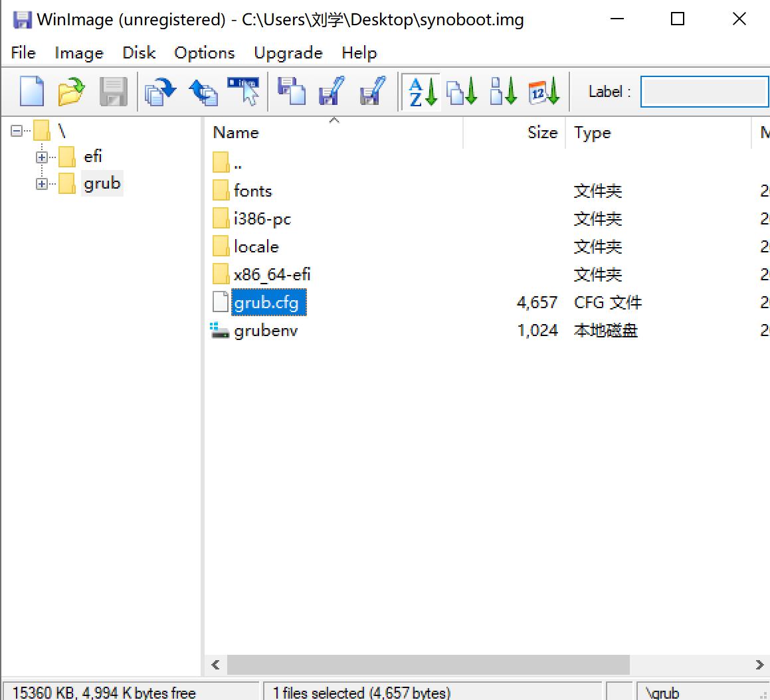Sort files by size icon
Screen dimensions: 770x700
[x=504, y=91]
